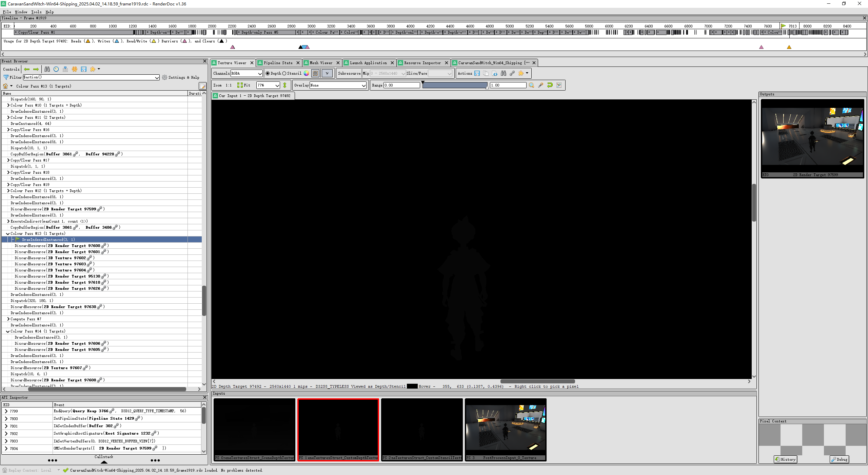Click the histogram toggle icon after Range
The width and height of the screenshot is (868, 475).
click(559, 85)
